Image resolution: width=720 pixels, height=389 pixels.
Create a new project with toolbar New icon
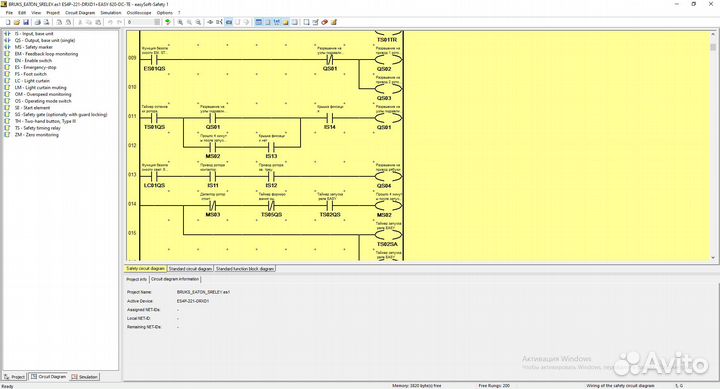click(x=8, y=22)
